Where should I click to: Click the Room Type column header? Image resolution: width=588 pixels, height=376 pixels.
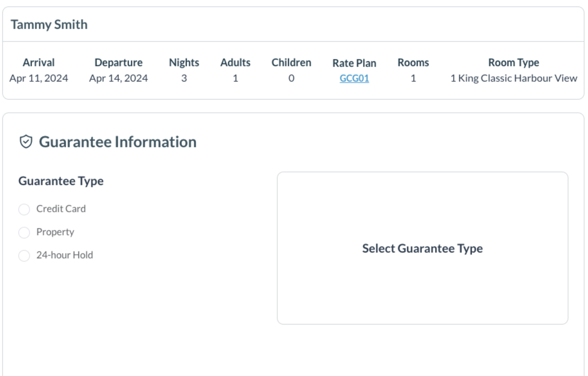coord(513,62)
